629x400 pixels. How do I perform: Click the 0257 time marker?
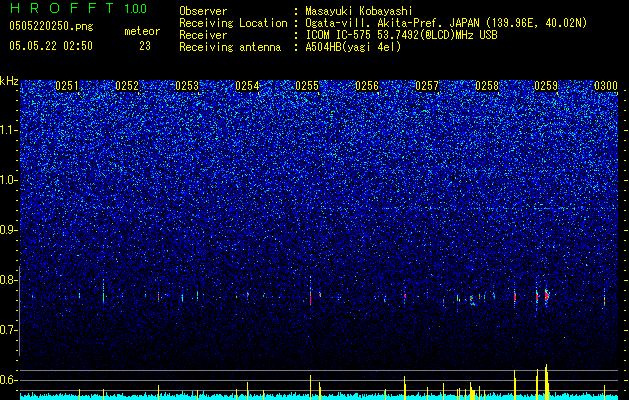coord(427,86)
